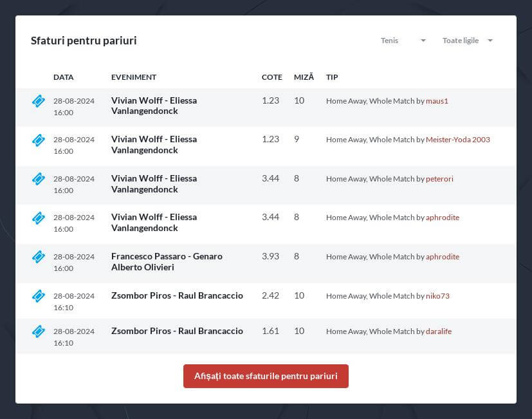Click the ticket icon beside maus1's tip
This screenshot has width=532, height=419.
click(x=39, y=101)
